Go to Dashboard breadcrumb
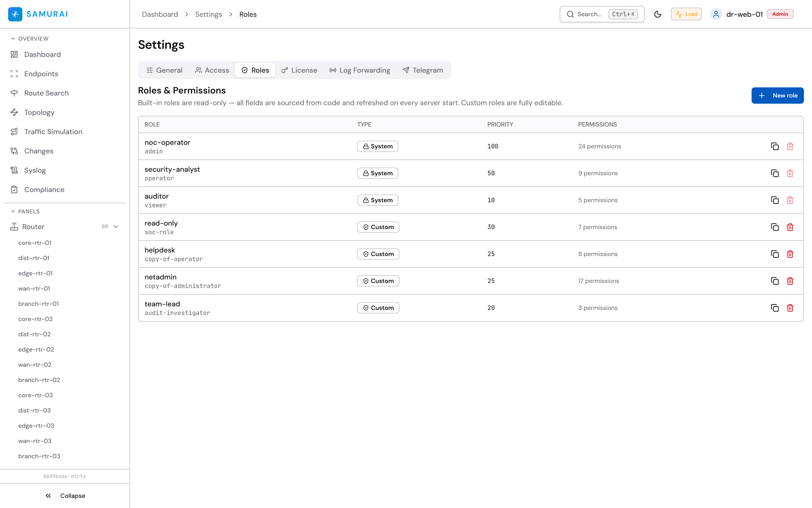 [160, 14]
